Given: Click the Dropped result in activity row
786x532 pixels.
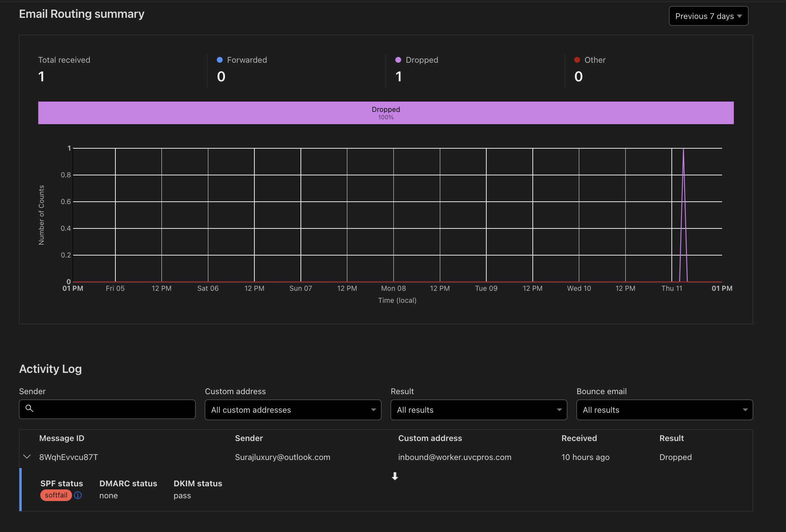Looking at the screenshot, I should (675, 457).
